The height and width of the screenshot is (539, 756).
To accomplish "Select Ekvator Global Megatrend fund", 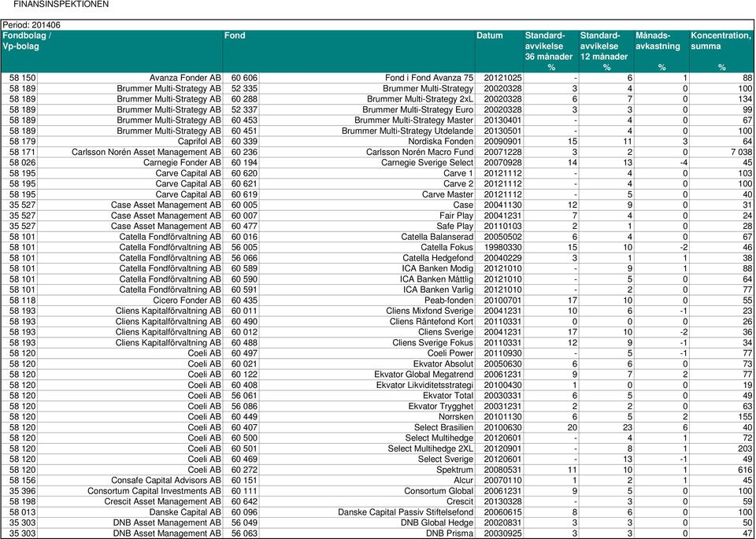I will coord(424,375).
